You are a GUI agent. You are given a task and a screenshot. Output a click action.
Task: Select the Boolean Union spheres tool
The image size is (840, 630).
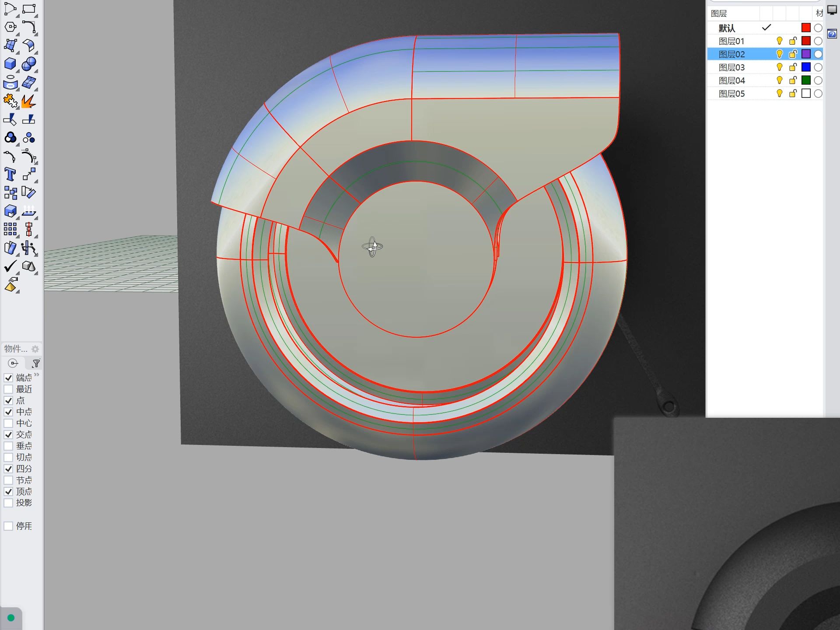pos(29,64)
